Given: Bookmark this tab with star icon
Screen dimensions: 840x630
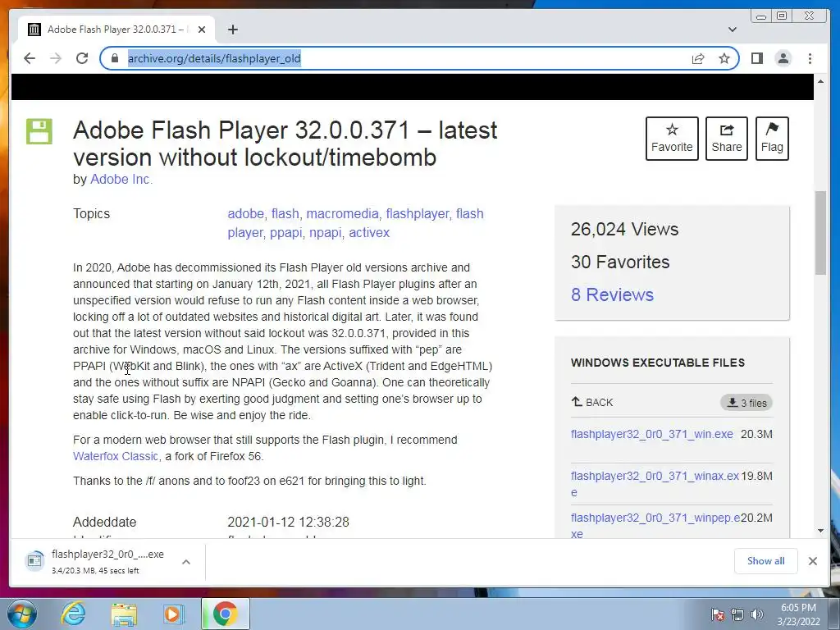Looking at the screenshot, I should click(x=724, y=58).
